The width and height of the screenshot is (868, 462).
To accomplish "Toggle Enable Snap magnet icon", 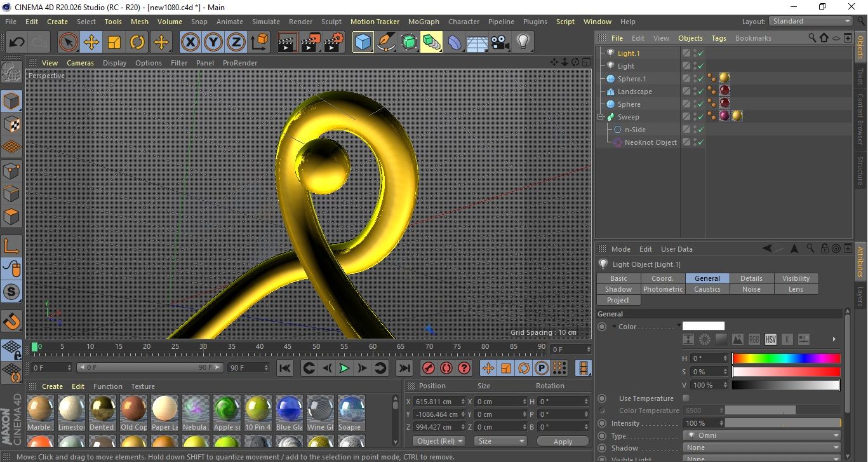I will (11, 321).
